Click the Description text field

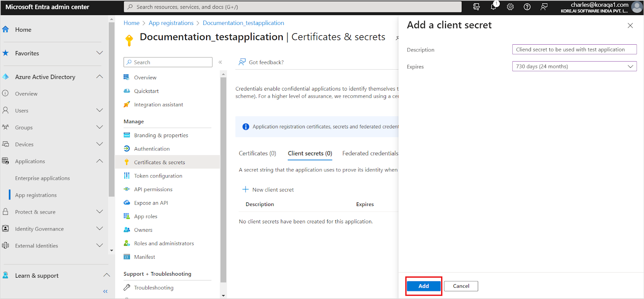click(574, 49)
